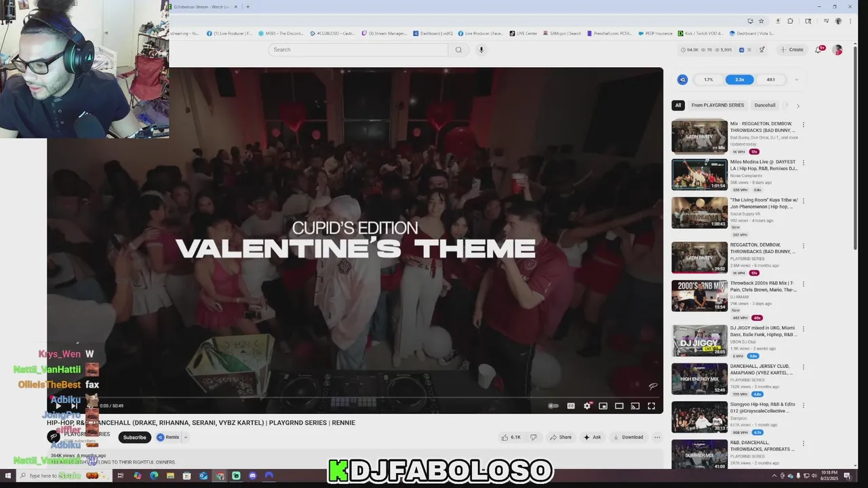The height and width of the screenshot is (488, 868).
Task: Open the account avatar menu on YouTube
Action: (x=837, y=49)
